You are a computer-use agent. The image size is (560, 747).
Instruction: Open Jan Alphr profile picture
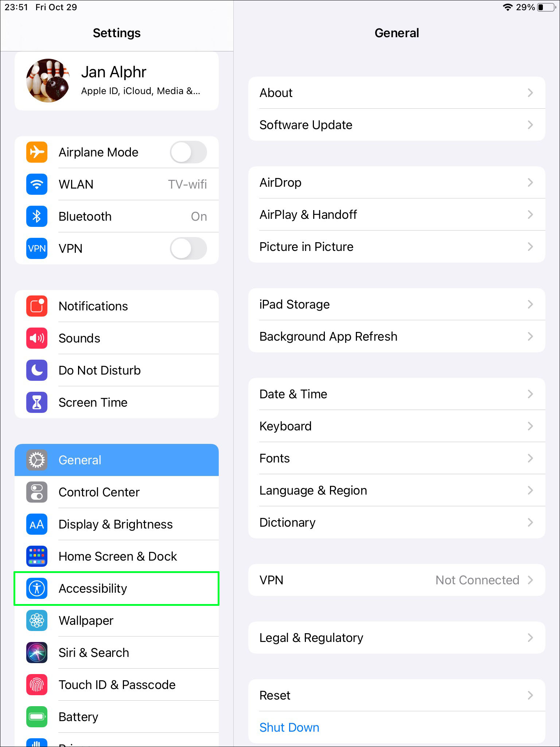point(48,81)
